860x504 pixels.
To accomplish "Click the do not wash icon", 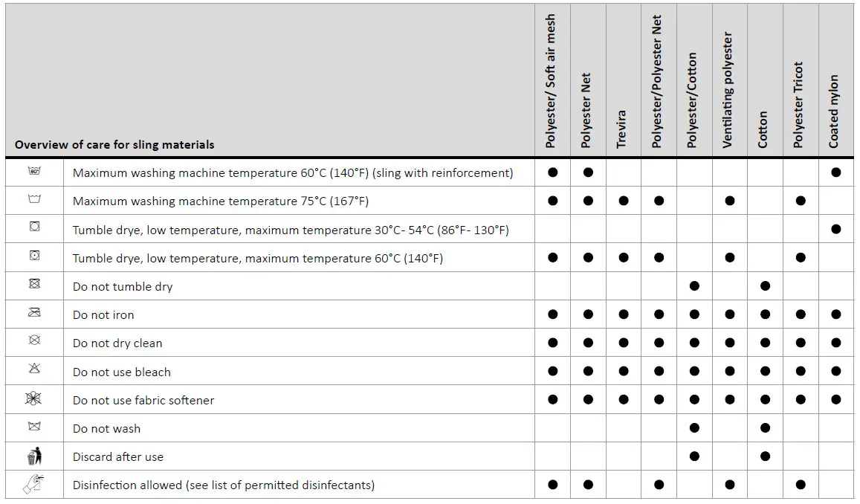I will click(x=34, y=427).
